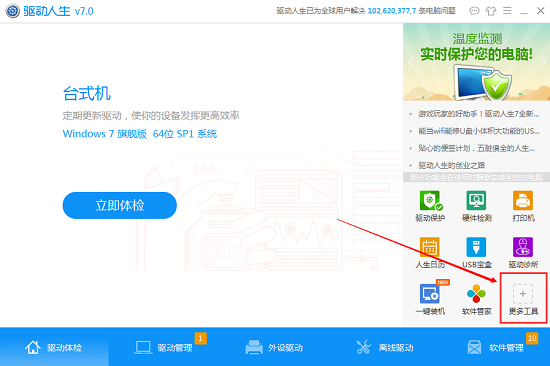Go to the 软件管理 tab
550x366 pixels.
(495, 347)
